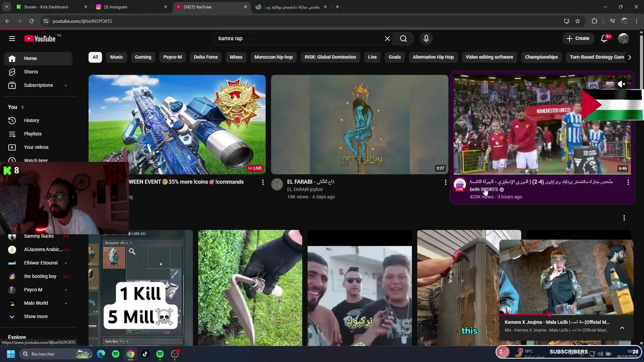The height and width of the screenshot is (362, 644).
Task: Reload the current page
Action: click(31, 21)
